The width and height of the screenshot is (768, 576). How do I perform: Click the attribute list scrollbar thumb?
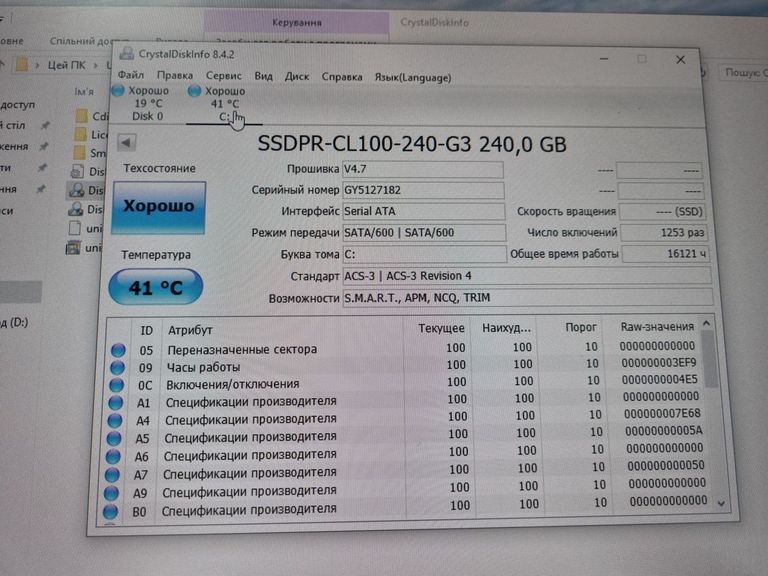point(710,359)
